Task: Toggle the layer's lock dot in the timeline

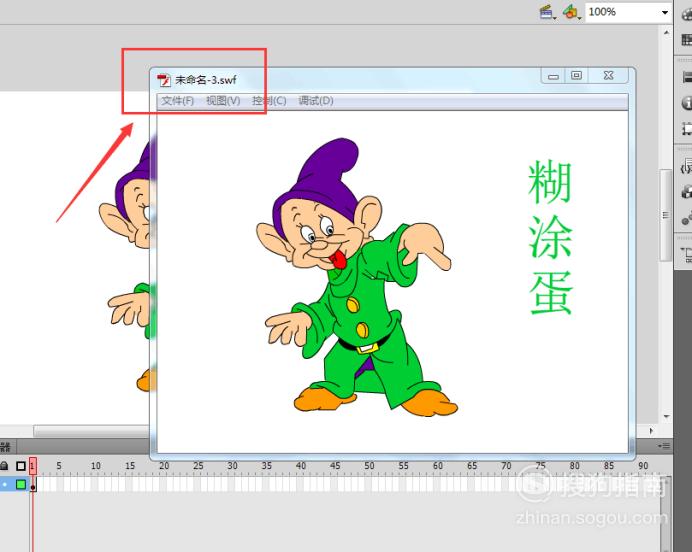Action: pyautogui.click(x=5, y=484)
